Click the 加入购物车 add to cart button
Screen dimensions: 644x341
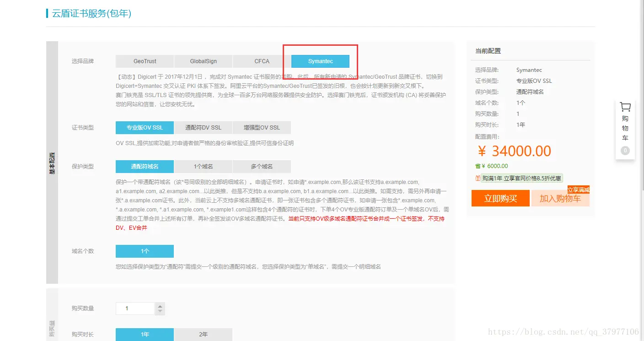point(560,198)
